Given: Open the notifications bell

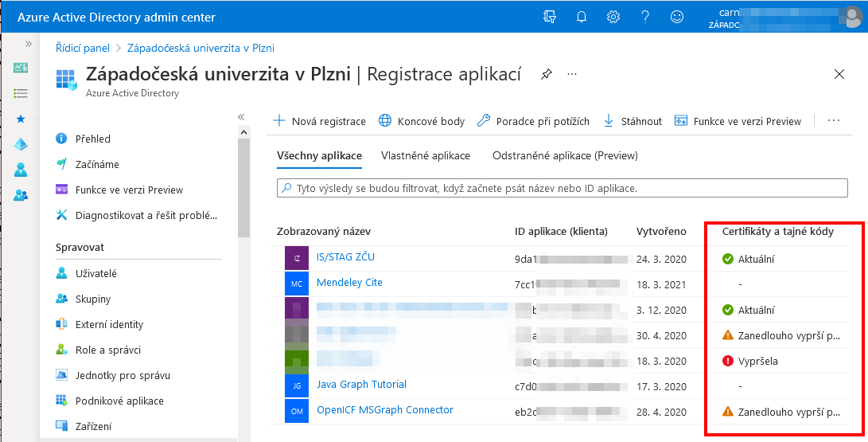Looking at the screenshot, I should pyautogui.click(x=582, y=18).
